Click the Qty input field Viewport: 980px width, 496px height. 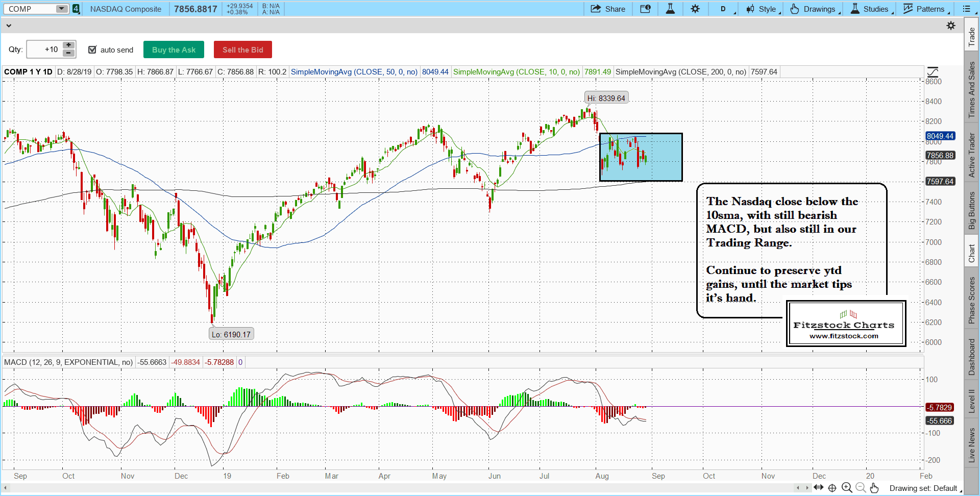[x=44, y=49]
